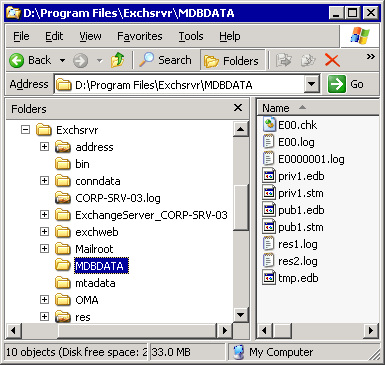Select the Exchsrvr folder icon
385x365 pixels.
(44, 130)
